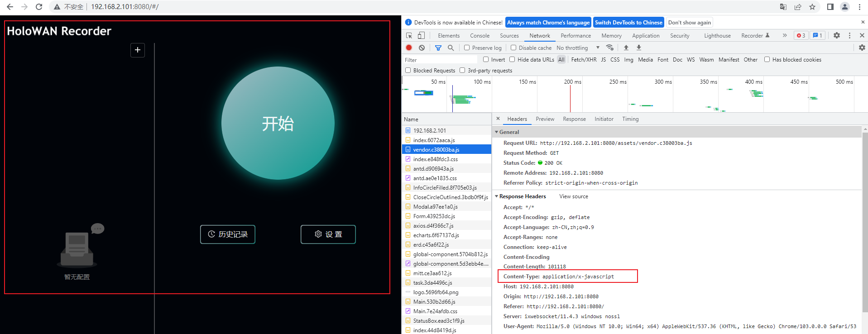Open DevTools settings gear icon

[x=837, y=35]
